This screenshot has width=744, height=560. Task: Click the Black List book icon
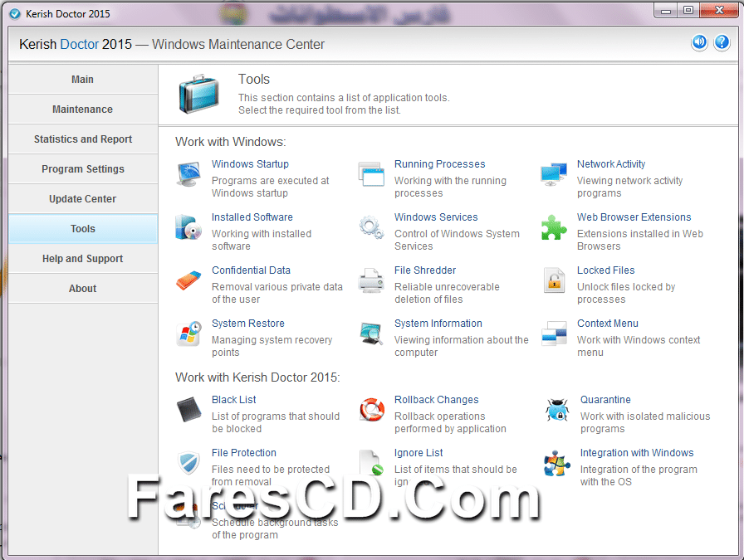coord(188,409)
